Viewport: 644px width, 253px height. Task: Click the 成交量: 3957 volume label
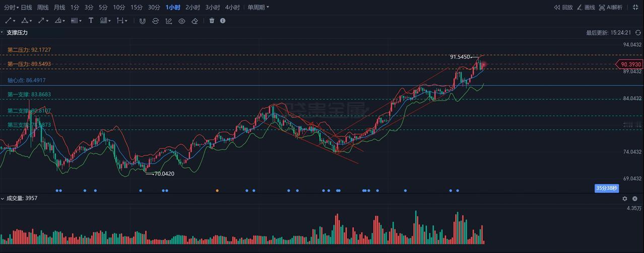click(x=22, y=198)
